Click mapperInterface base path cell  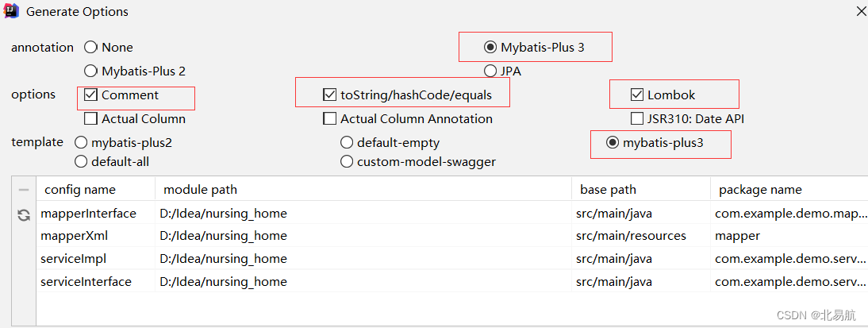[616, 214]
